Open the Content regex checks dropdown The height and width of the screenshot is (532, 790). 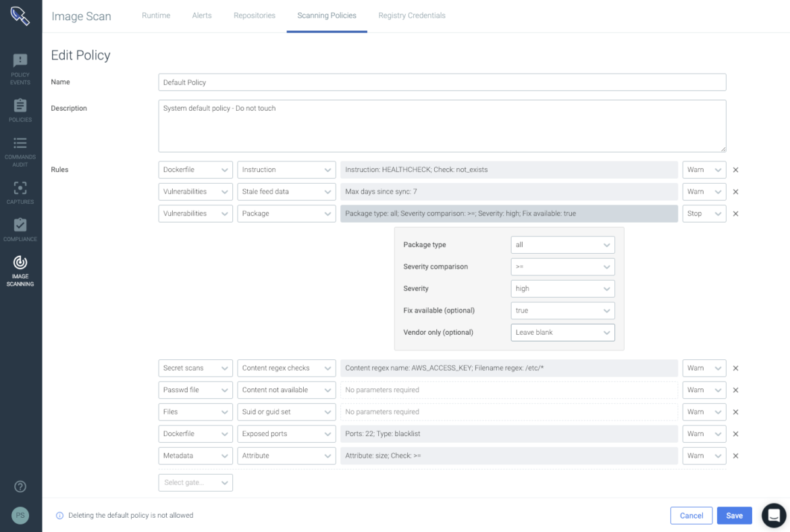287,368
